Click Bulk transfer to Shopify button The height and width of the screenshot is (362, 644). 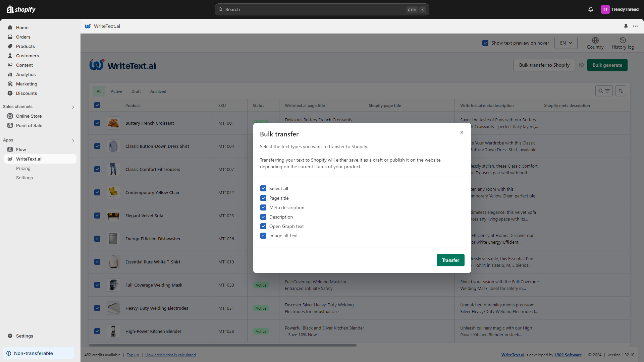[544, 65]
